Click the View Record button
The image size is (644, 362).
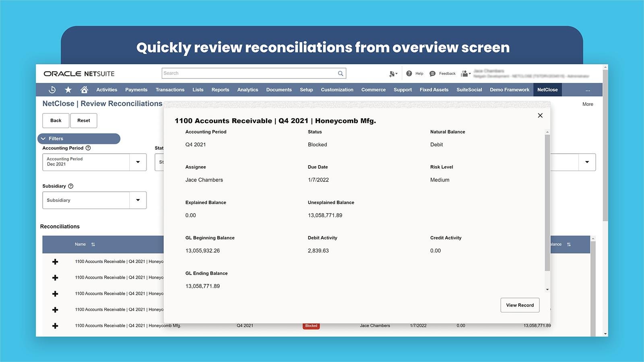tap(520, 305)
